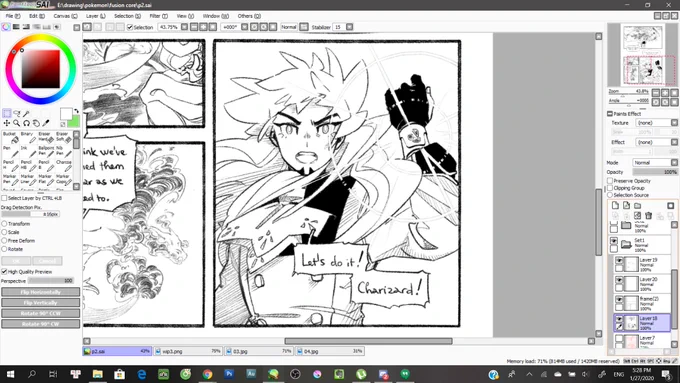Select the lasso selection tool
680x383 pixels.
pos(16,114)
